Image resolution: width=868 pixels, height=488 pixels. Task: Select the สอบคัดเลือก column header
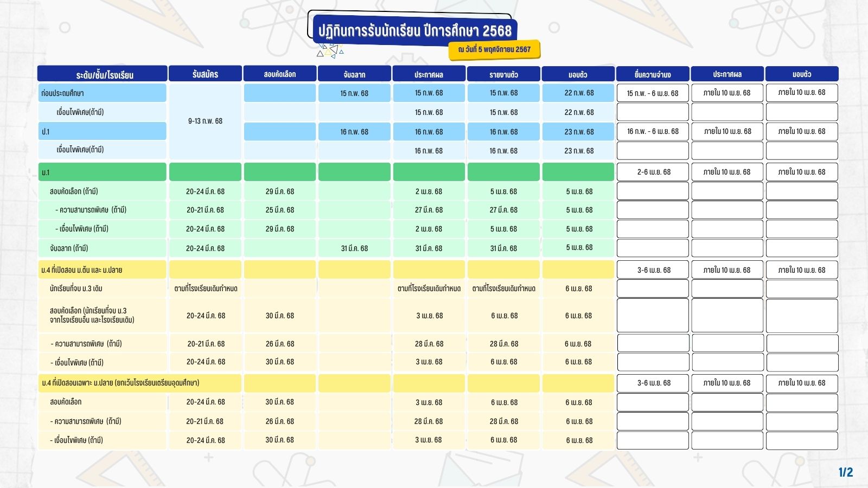point(280,74)
